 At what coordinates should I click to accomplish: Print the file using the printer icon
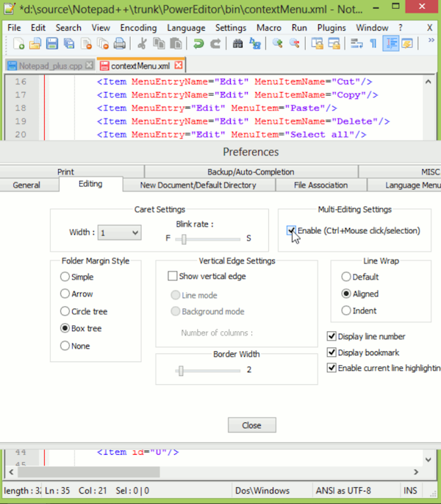click(x=120, y=43)
